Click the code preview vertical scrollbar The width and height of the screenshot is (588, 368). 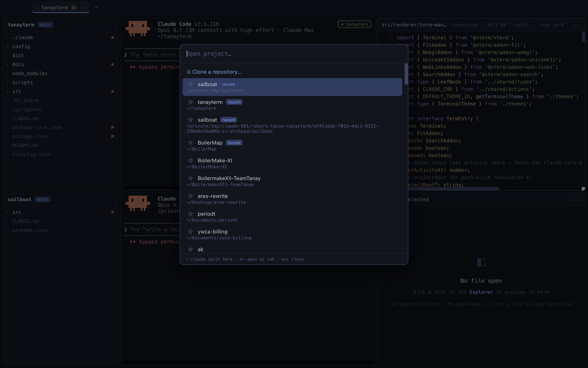click(583, 37)
